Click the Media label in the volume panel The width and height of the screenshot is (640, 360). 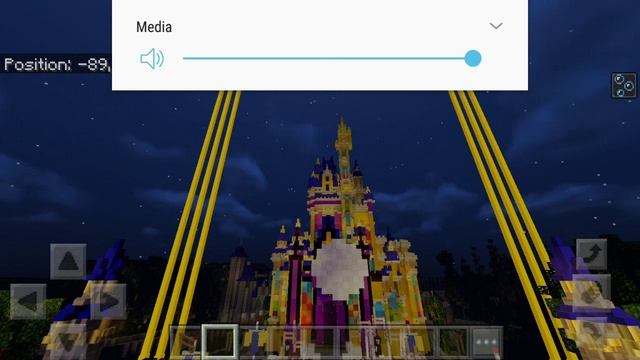pos(154,27)
